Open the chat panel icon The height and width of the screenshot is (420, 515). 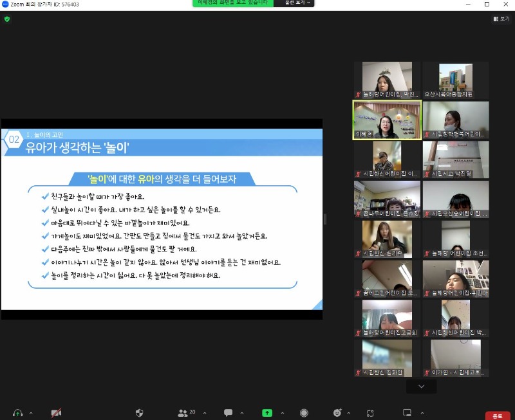[228, 412]
